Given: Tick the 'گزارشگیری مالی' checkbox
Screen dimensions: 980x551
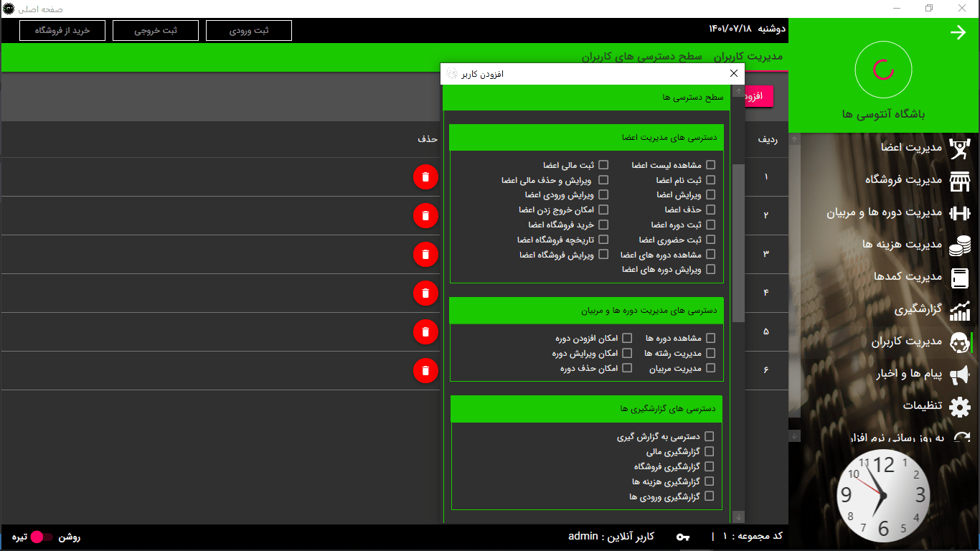Looking at the screenshot, I should (x=710, y=451).
